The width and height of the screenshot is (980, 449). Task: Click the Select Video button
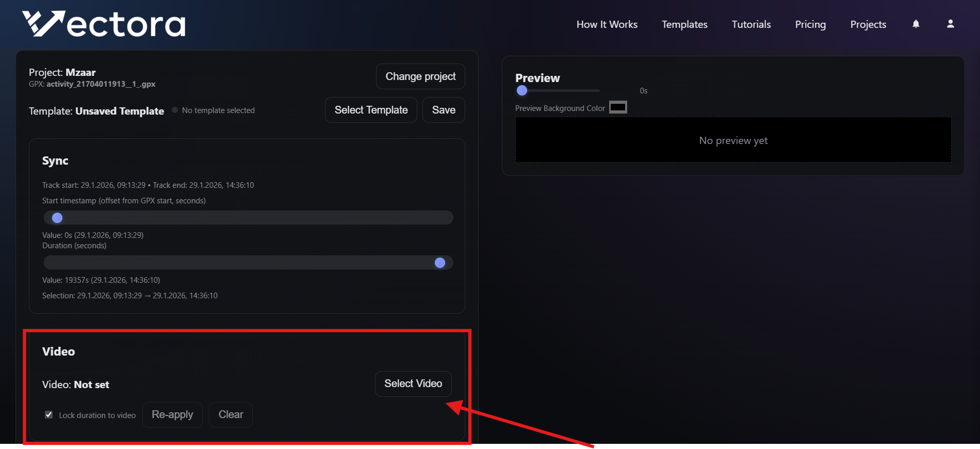(413, 383)
